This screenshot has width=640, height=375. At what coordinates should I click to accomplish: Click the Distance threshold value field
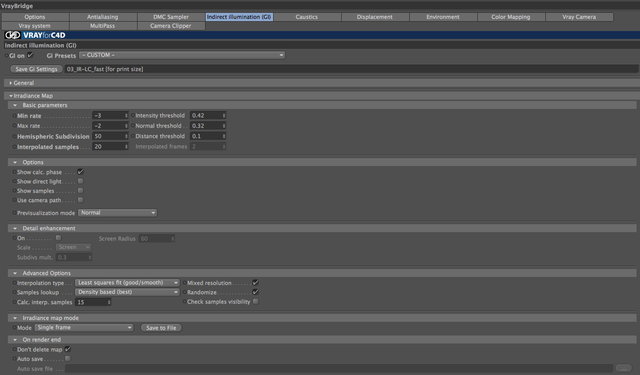[206, 136]
